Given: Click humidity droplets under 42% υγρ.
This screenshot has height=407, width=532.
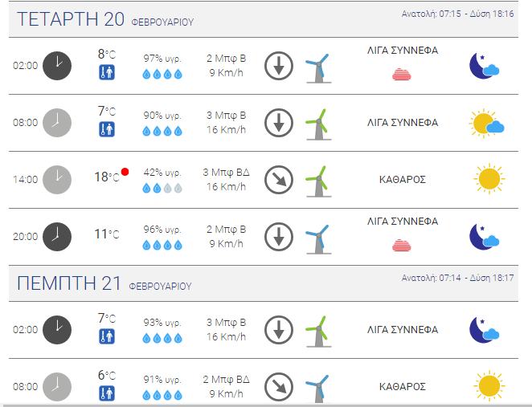Looking at the screenshot, I should (162, 188).
